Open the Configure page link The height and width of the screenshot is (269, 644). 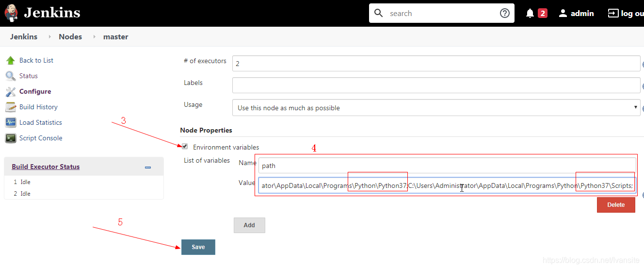point(35,91)
